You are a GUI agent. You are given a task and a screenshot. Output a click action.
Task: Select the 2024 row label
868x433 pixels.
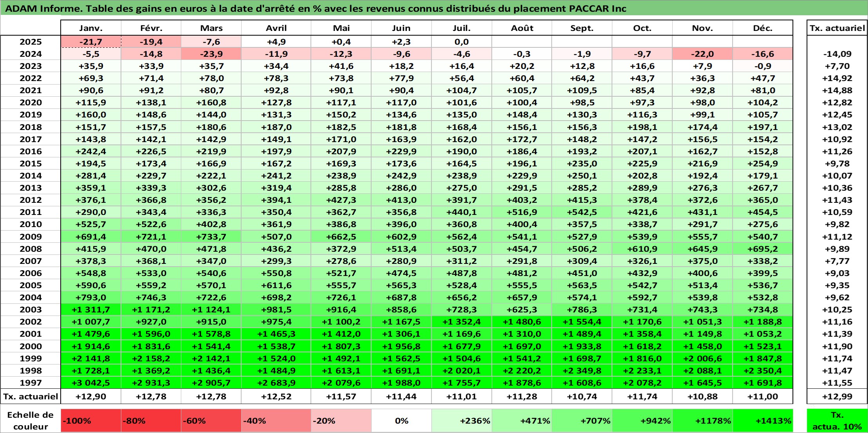click(x=31, y=54)
